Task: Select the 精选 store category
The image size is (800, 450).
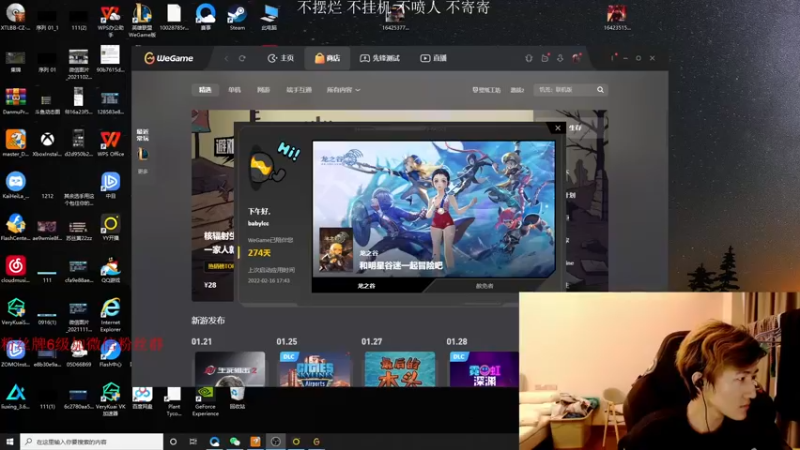Action: pos(205,90)
